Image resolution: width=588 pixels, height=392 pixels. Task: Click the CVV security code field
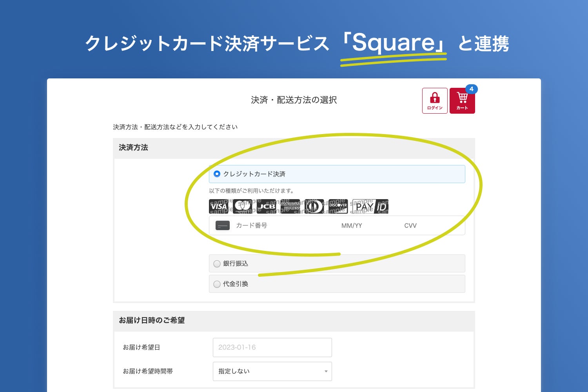[x=410, y=225]
